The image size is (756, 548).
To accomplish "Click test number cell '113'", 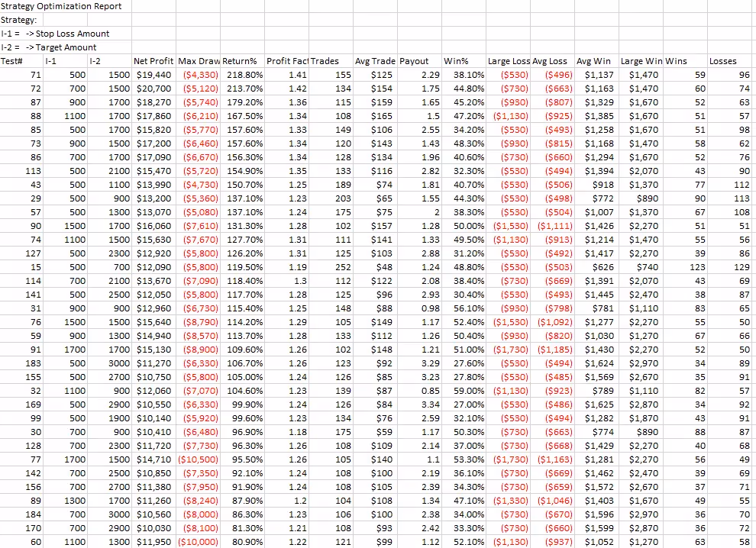I will pos(21,171).
